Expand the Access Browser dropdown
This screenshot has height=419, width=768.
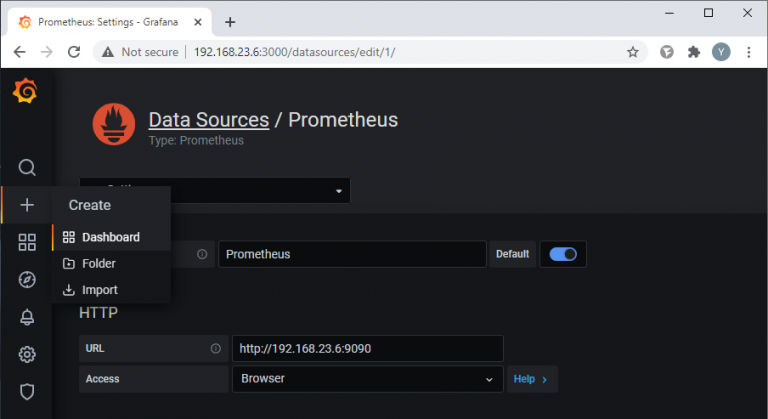[367, 380]
